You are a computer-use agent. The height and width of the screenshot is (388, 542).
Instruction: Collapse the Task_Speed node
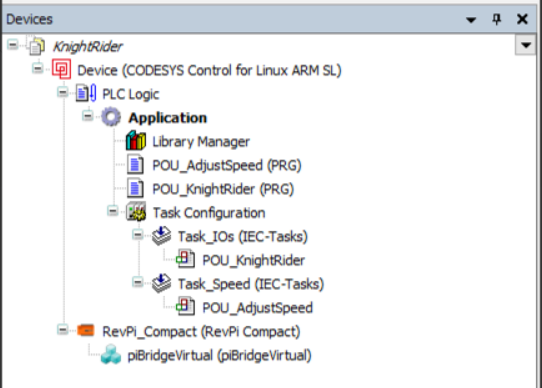(x=138, y=282)
